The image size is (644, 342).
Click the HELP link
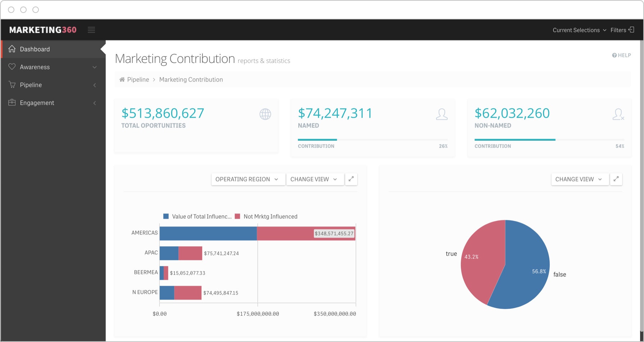click(x=621, y=55)
